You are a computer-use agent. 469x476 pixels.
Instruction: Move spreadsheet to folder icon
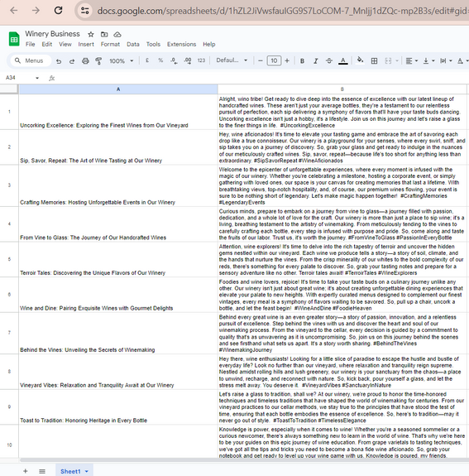[x=104, y=34]
